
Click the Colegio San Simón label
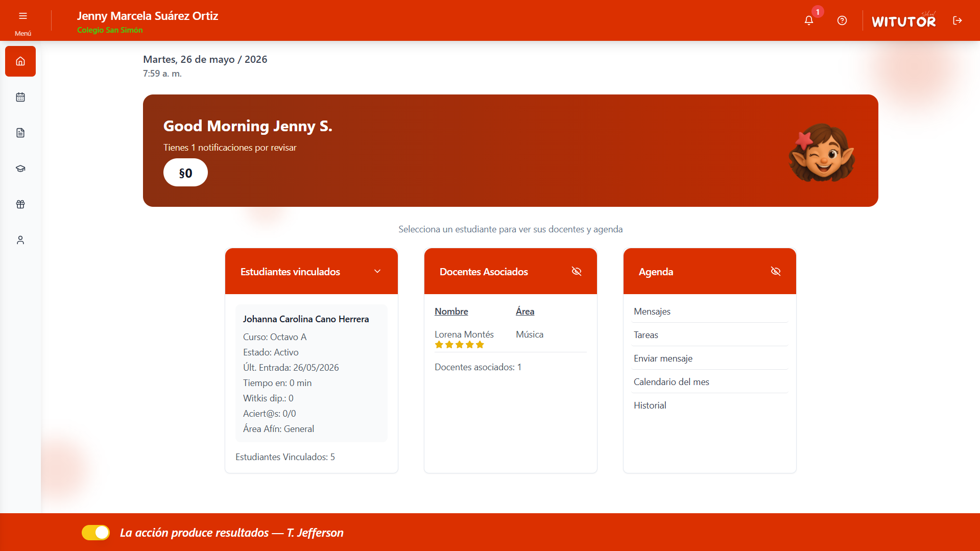tap(110, 30)
